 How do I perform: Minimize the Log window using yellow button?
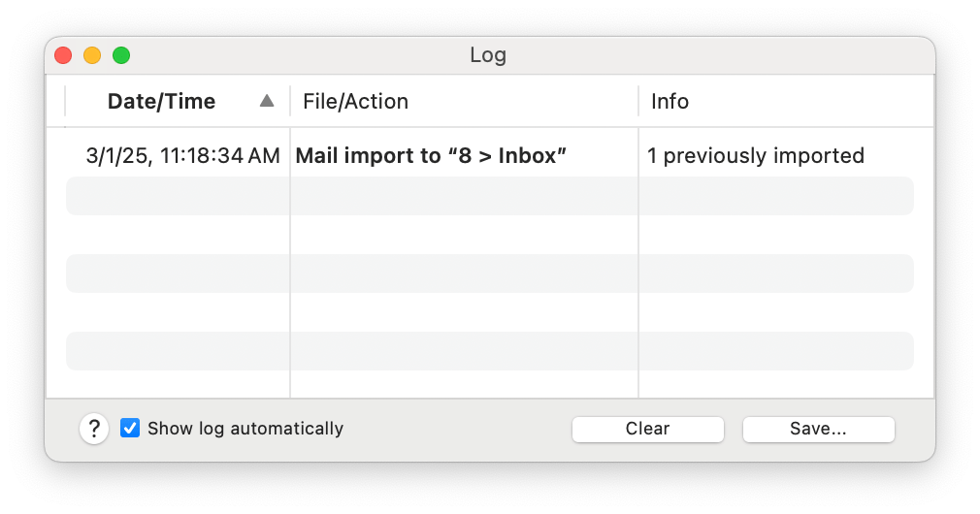92,55
